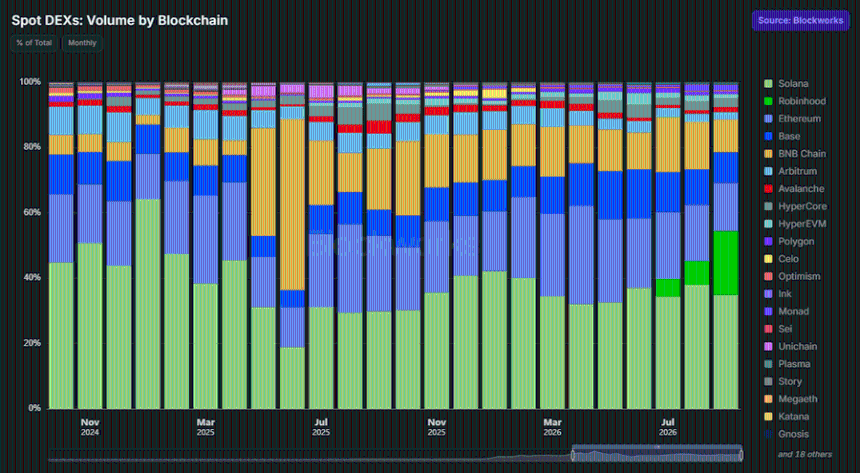Click the Jul 2026 axis label
The image size is (860, 473).
[x=667, y=427]
